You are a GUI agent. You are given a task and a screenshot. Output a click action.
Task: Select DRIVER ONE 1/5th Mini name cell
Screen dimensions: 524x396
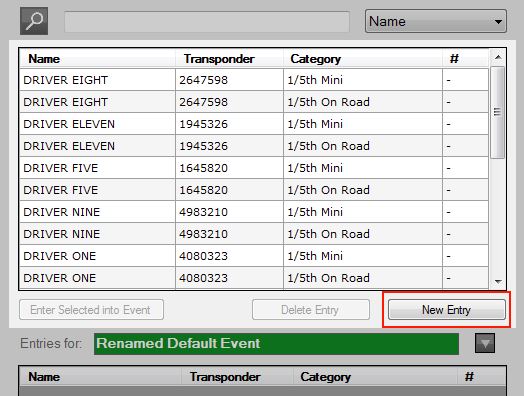point(97,256)
